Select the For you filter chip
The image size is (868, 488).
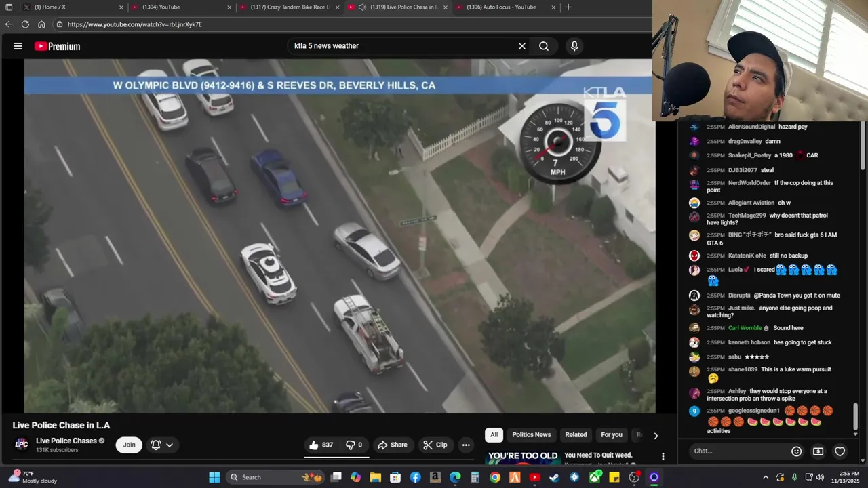612,434
